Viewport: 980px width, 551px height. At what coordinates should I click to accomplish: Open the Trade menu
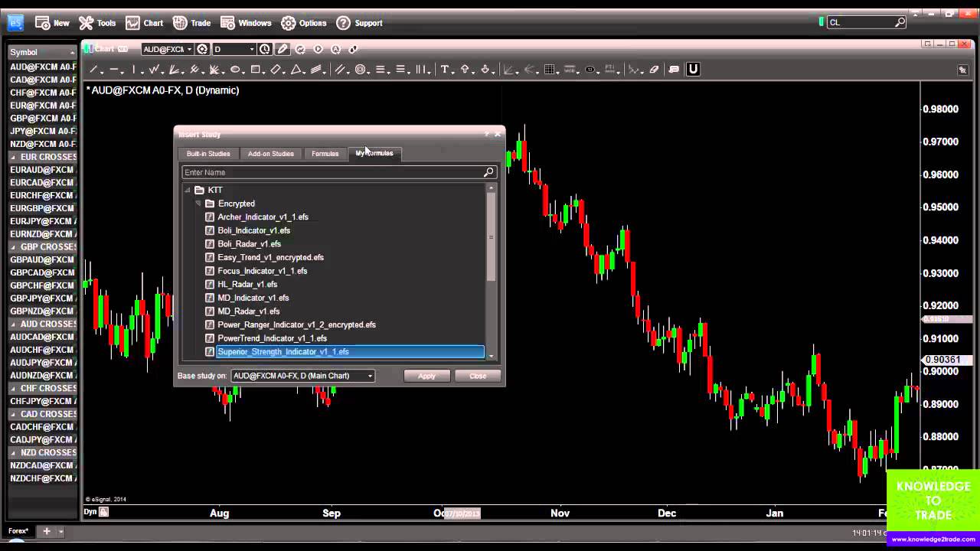point(191,23)
